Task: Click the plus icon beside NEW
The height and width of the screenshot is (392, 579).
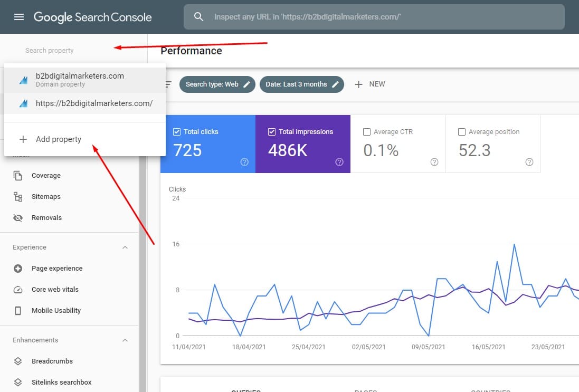Action: coord(358,84)
